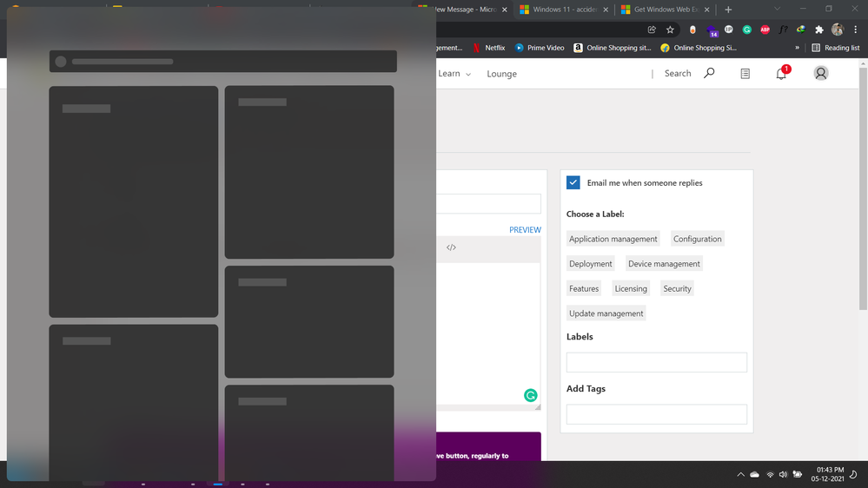Select the Update management label
Screen dimensions: 868x488
pyautogui.click(x=606, y=313)
